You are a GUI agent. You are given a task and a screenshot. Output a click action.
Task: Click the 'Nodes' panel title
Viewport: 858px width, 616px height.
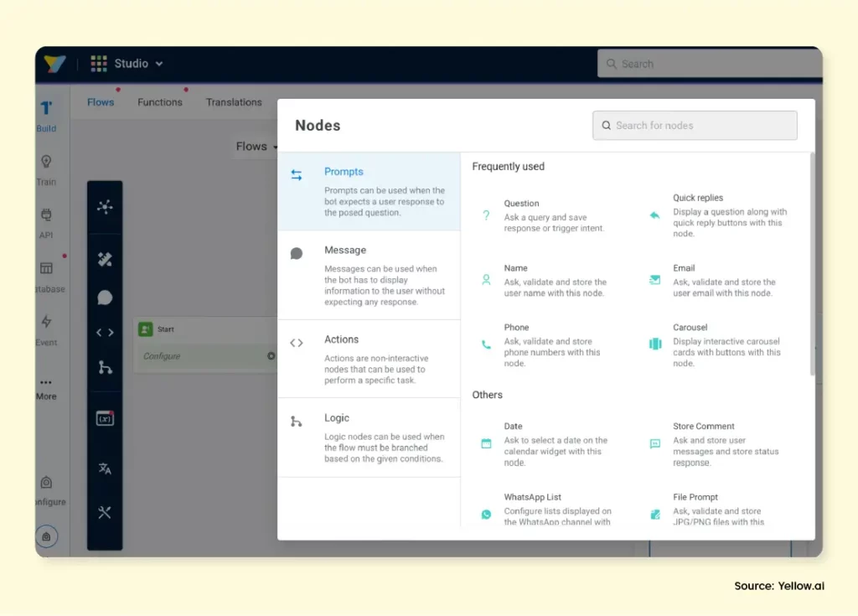(x=318, y=126)
